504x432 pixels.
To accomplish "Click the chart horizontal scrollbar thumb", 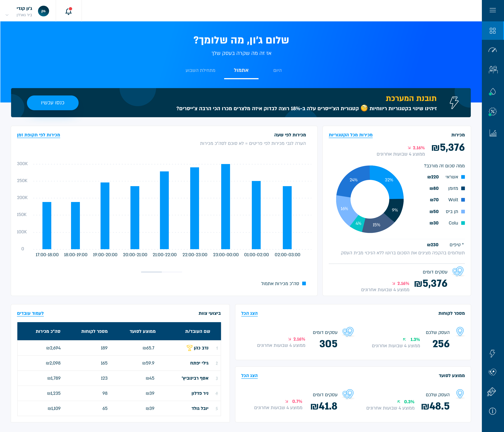I will click(x=151, y=272).
